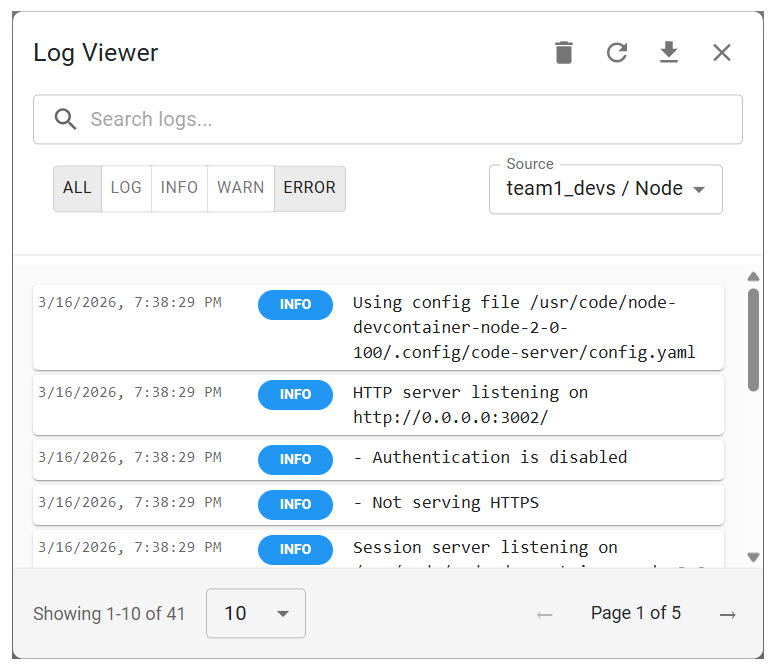Select the INFO level filter
This screenshot has width=775, height=668.
(179, 188)
